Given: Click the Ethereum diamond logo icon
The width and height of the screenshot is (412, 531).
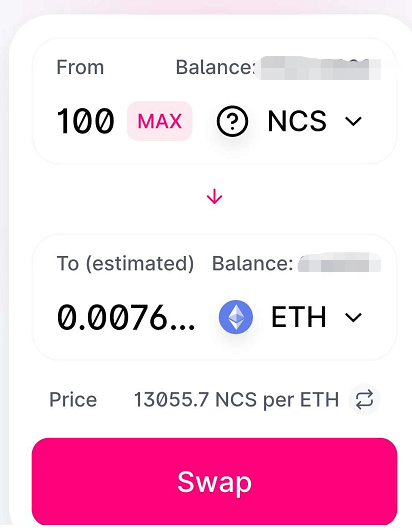Looking at the screenshot, I should pos(236,317).
